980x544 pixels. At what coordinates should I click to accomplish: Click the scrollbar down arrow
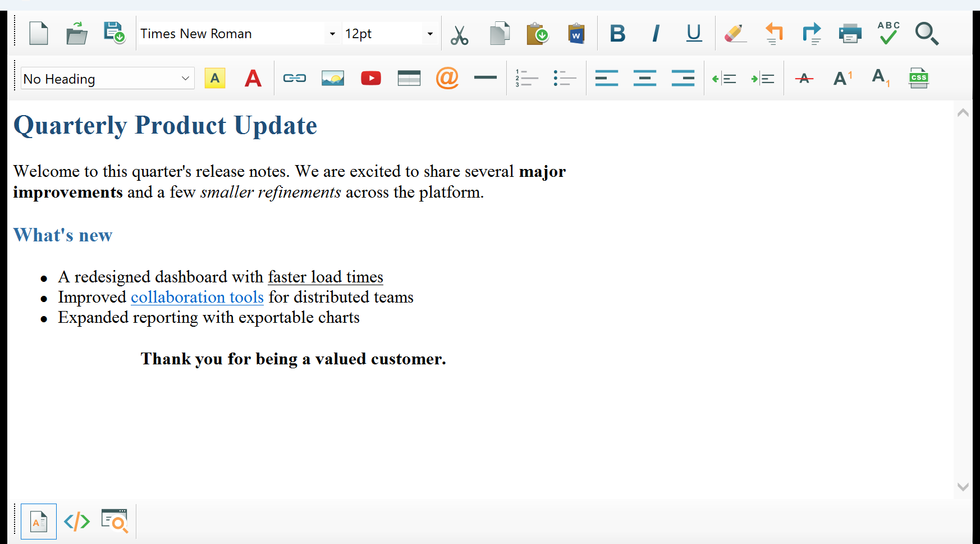coord(963,487)
